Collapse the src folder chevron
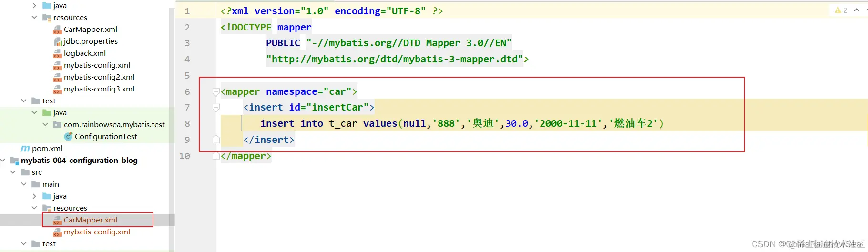Screen dimensions: 868x252 (13, 172)
